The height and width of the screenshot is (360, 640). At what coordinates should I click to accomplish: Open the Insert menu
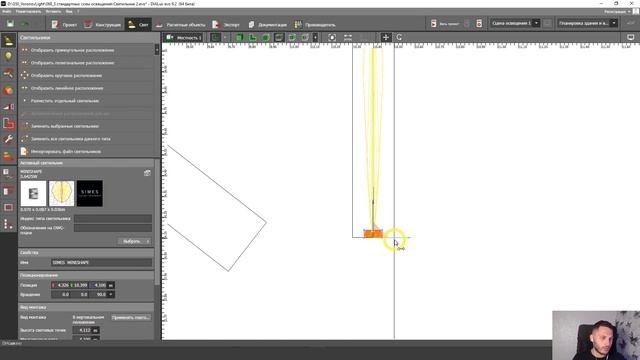coord(53,11)
